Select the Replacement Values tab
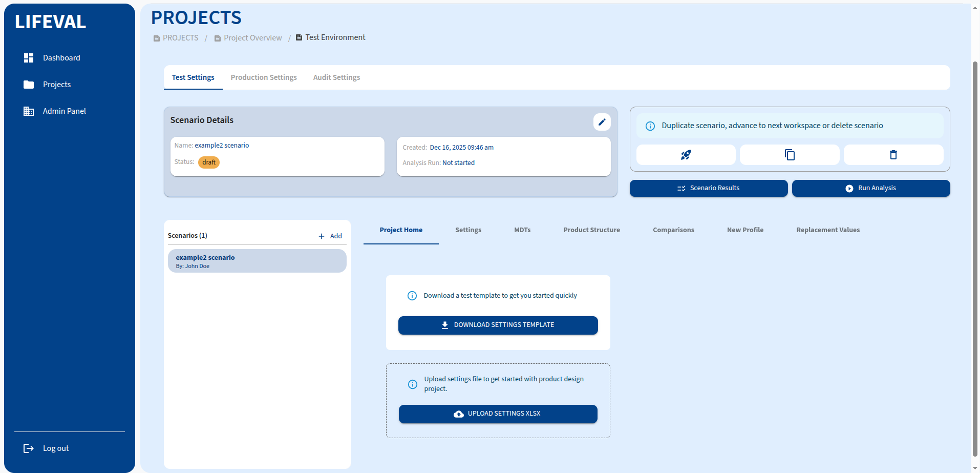 [x=827, y=230]
